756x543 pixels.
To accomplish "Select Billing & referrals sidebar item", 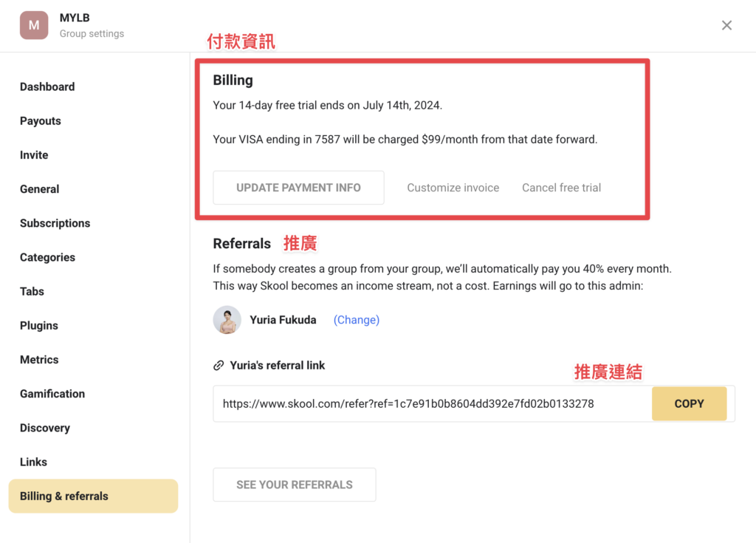I will tap(93, 496).
